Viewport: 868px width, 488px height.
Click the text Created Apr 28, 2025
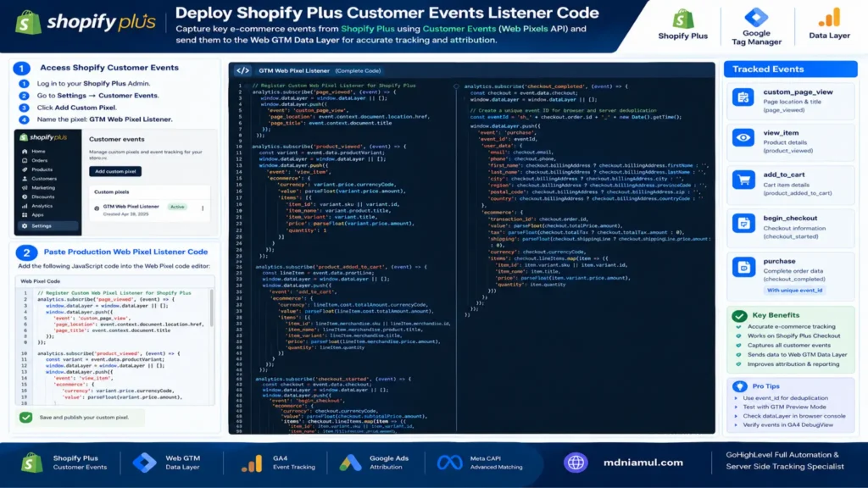pos(125,214)
